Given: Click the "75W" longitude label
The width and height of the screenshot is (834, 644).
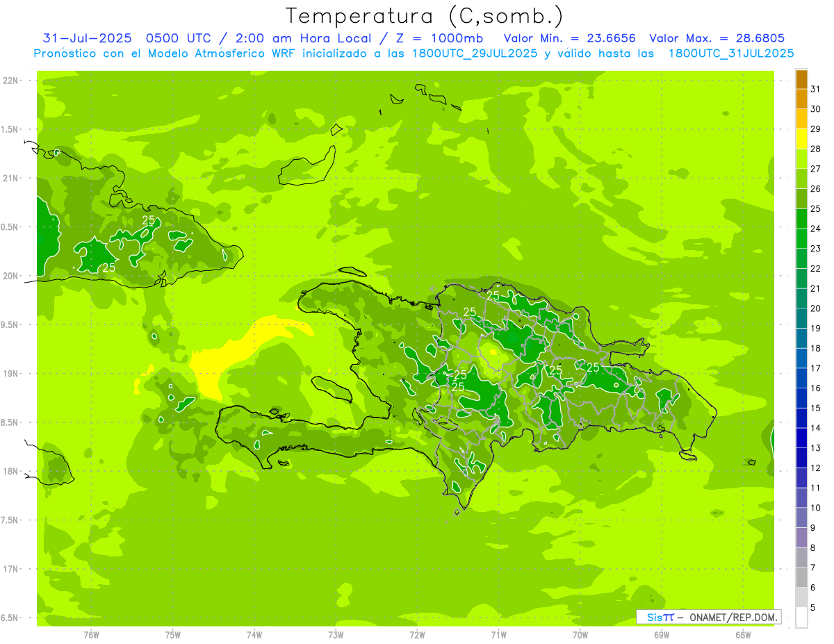Looking at the screenshot, I should (x=173, y=635).
